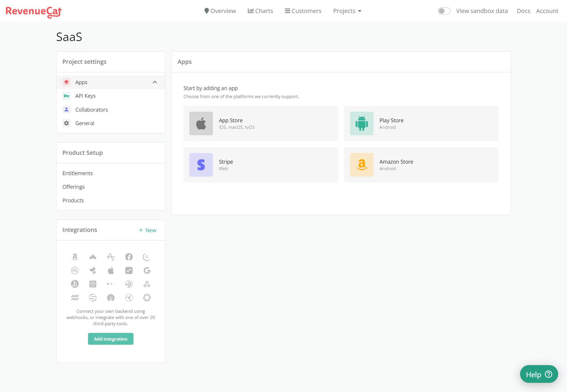Click the striped wave integration icon
Viewport: 567px width, 392px height.
point(75,298)
